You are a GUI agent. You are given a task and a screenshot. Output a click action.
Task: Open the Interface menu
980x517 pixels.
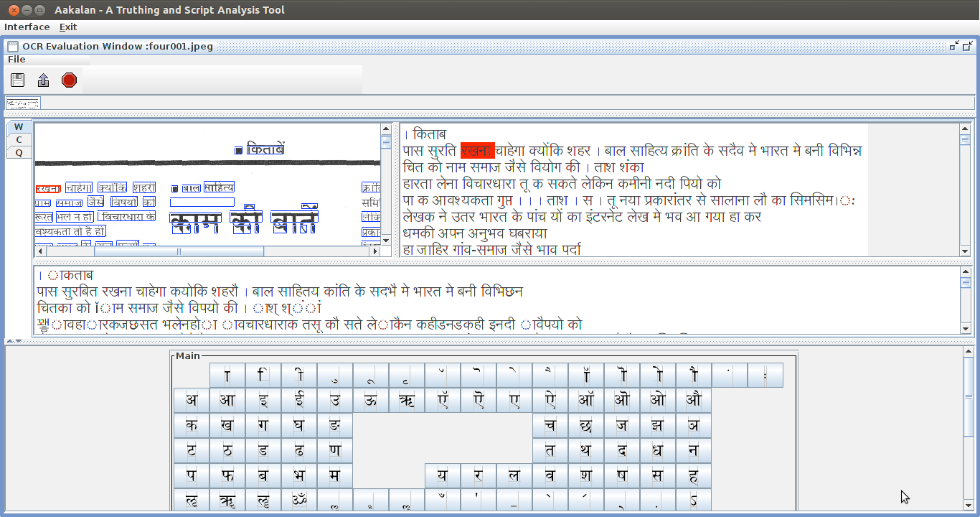coord(27,27)
